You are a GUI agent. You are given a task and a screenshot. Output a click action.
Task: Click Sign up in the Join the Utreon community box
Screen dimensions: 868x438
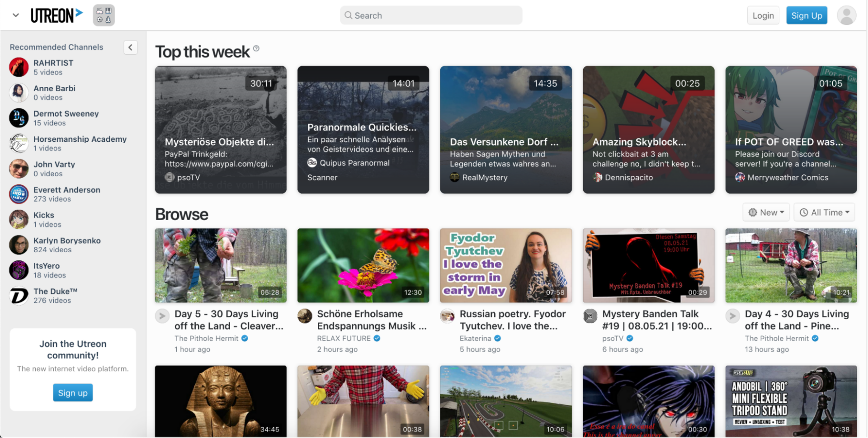point(72,392)
